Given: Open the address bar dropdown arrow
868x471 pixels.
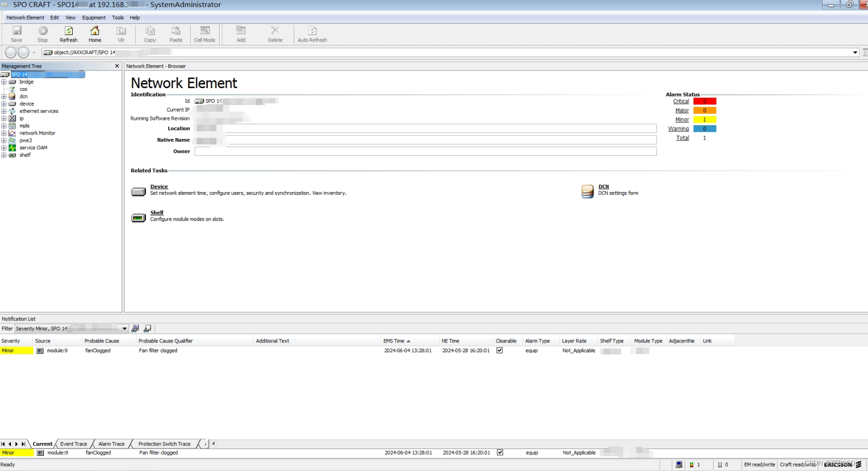Looking at the screenshot, I should [855, 53].
